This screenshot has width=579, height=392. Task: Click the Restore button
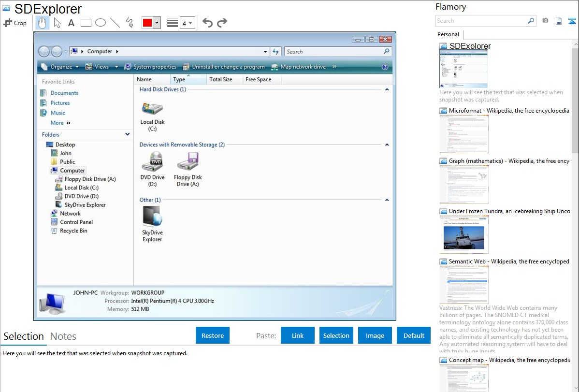tap(213, 335)
